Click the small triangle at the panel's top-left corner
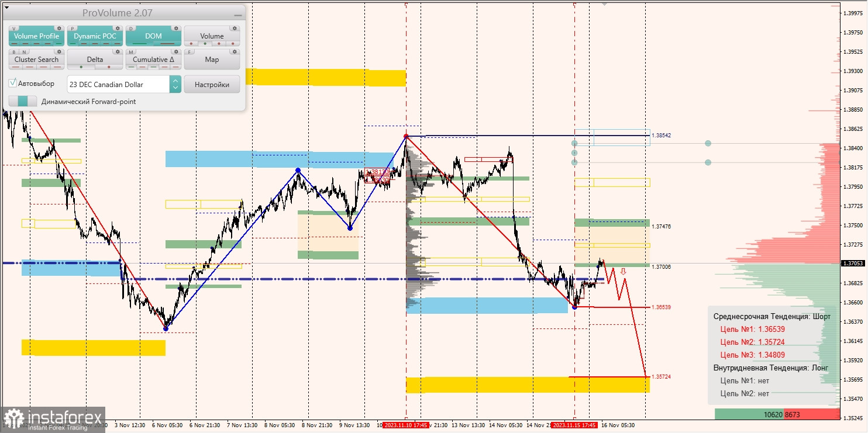This screenshot has width=868, height=433. 5,6
